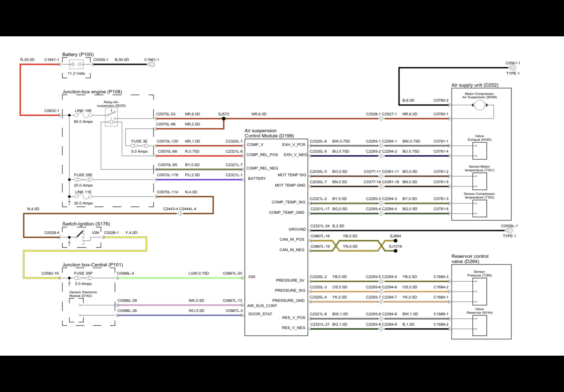Click the PRESSURE_5V pin label
The width and height of the screenshot is (564, 392).
pyautogui.click(x=290, y=281)
